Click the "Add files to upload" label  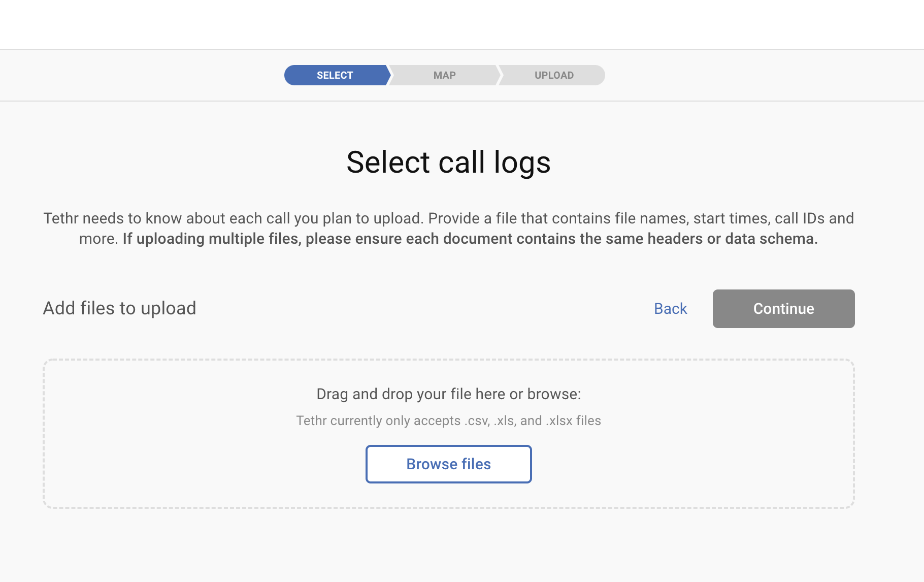click(x=120, y=308)
